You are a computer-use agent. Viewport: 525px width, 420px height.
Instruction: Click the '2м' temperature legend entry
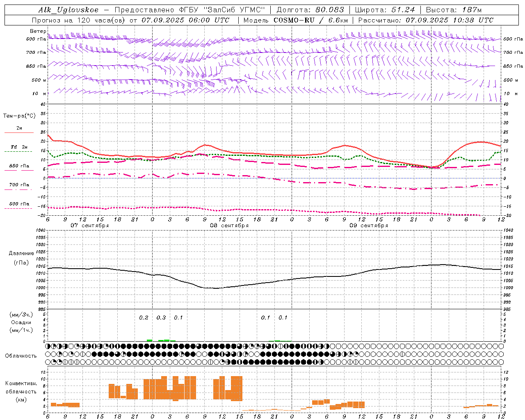pyautogui.click(x=19, y=128)
